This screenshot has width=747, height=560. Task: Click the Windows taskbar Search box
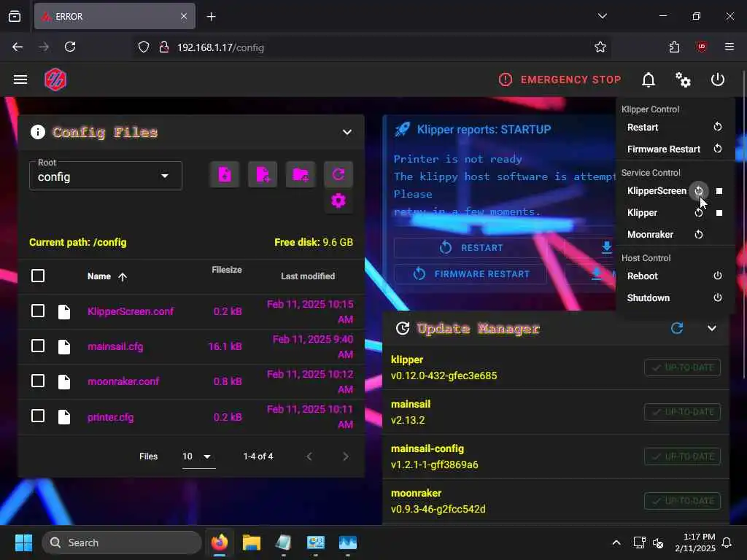[122, 542]
